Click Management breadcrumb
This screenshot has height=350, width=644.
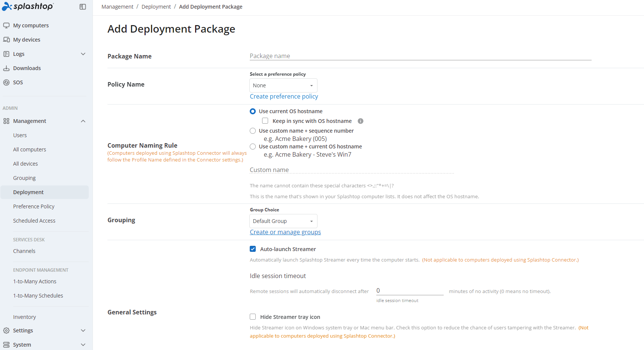117,7
